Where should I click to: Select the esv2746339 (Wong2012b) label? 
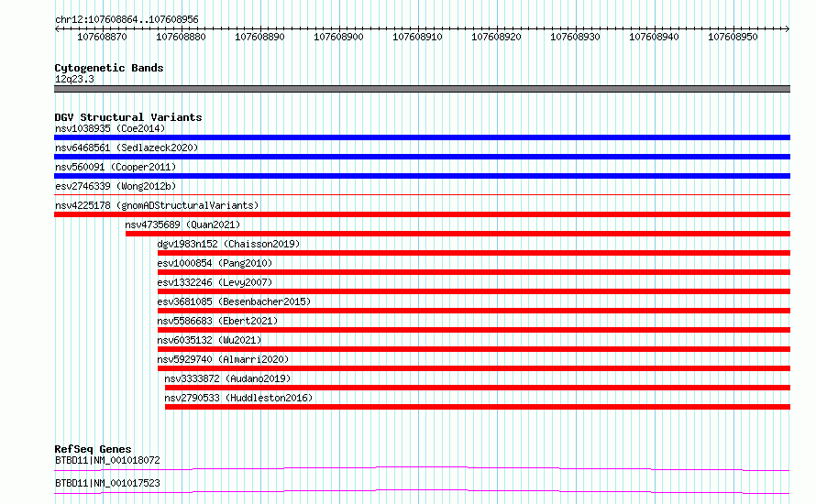point(116,186)
